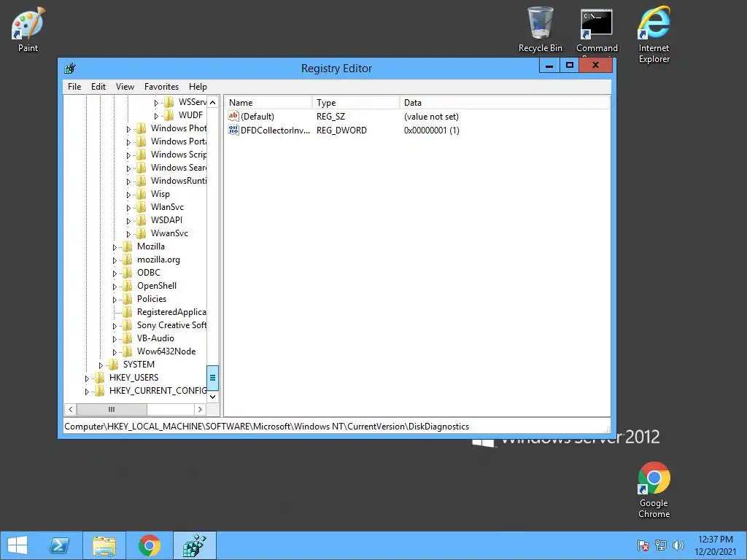
Task: Click the network tray icon
Action: [661, 545]
